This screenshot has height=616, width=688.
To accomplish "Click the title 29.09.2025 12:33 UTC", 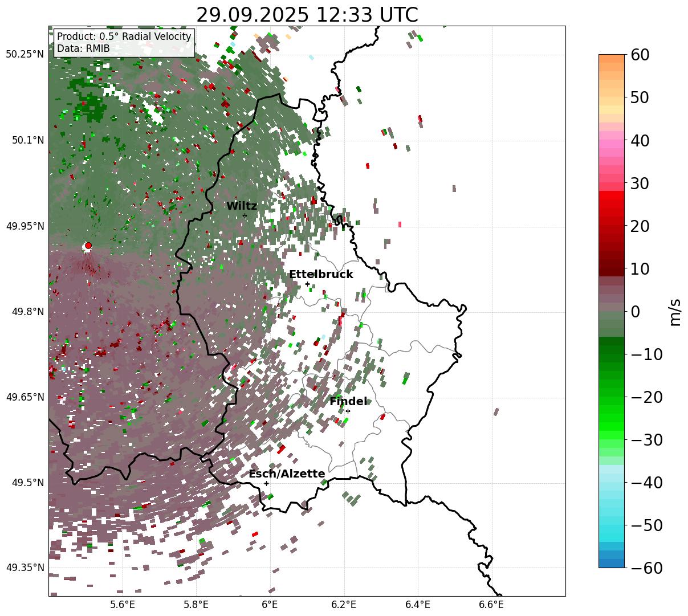I will point(307,15).
